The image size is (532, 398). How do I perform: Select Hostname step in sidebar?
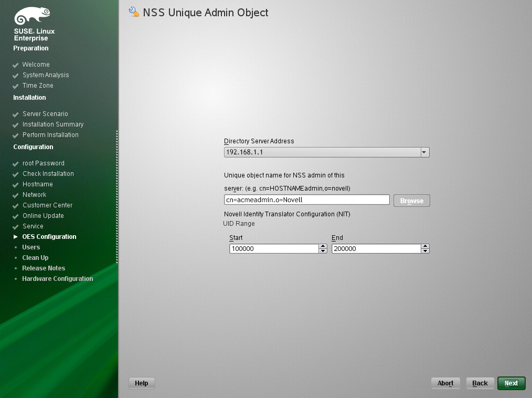pyautogui.click(x=38, y=184)
